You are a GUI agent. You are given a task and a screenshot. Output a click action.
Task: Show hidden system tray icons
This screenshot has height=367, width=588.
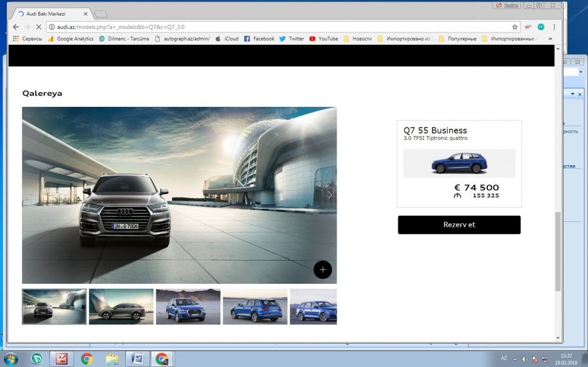pyautogui.click(x=515, y=359)
